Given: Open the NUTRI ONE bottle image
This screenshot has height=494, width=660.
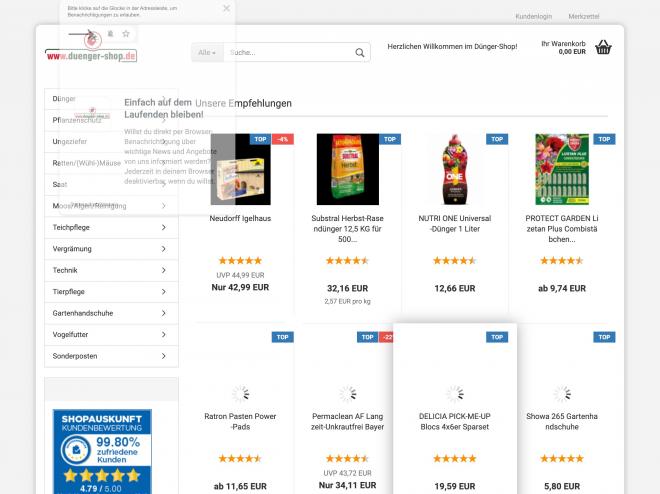Looking at the screenshot, I should pyautogui.click(x=455, y=169).
